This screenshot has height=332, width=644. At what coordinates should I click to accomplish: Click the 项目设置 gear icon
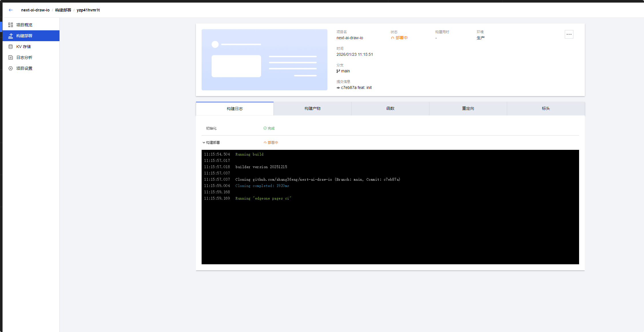click(11, 68)
